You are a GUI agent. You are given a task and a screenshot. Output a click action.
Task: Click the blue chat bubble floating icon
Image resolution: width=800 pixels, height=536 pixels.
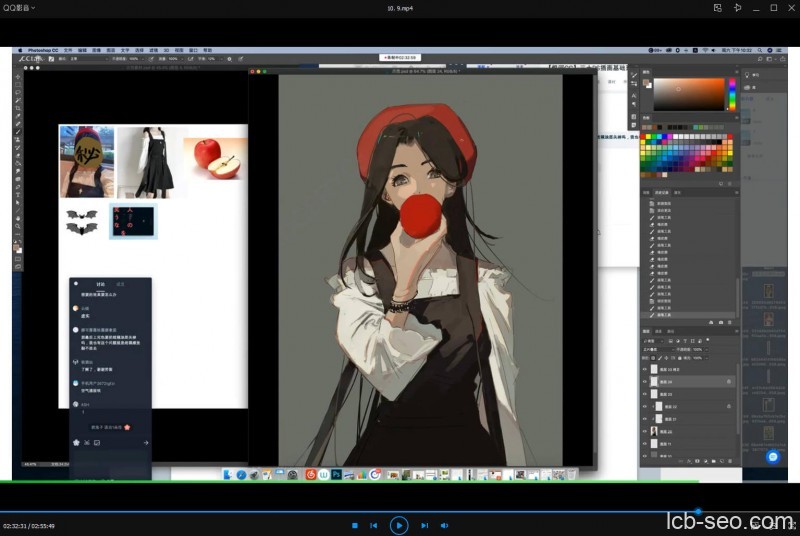[773, 456]
